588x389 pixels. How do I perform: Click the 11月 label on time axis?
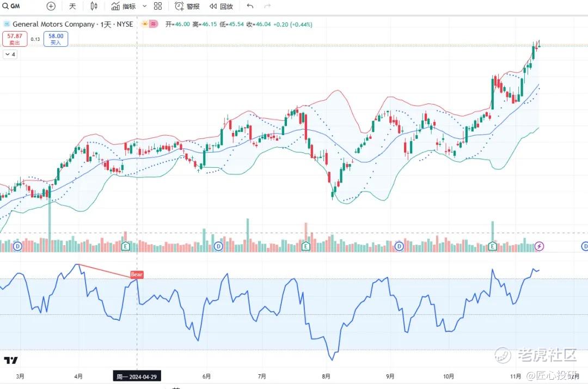click(516, 376)
